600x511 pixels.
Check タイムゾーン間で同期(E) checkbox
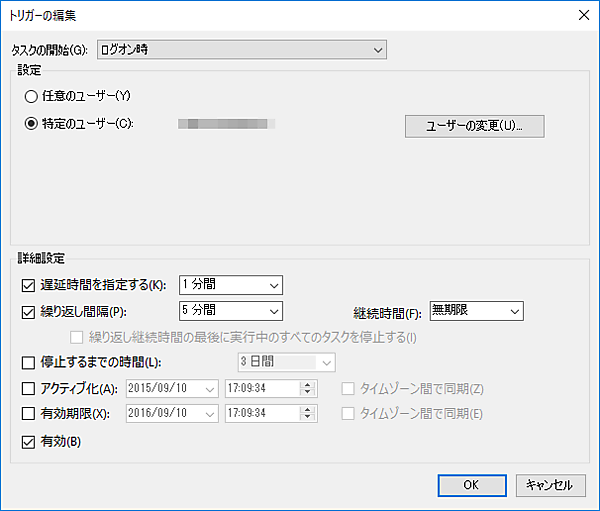tap(348, 414)
